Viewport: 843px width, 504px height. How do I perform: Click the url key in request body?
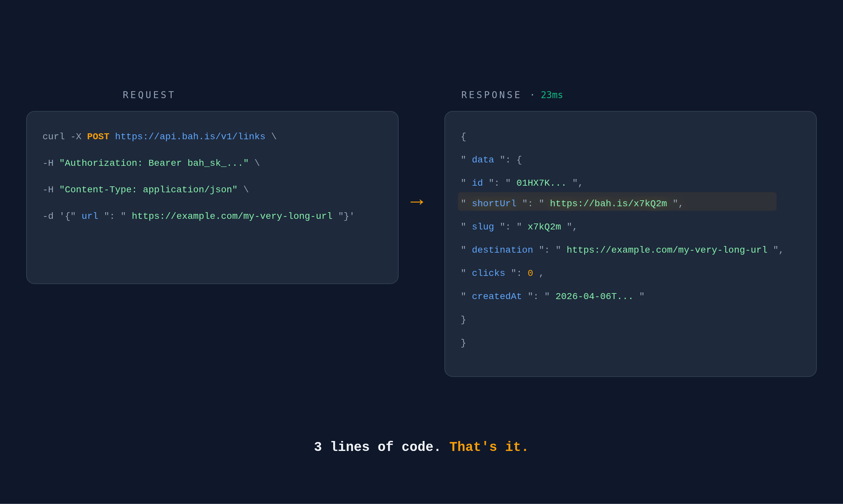[89, 216]
